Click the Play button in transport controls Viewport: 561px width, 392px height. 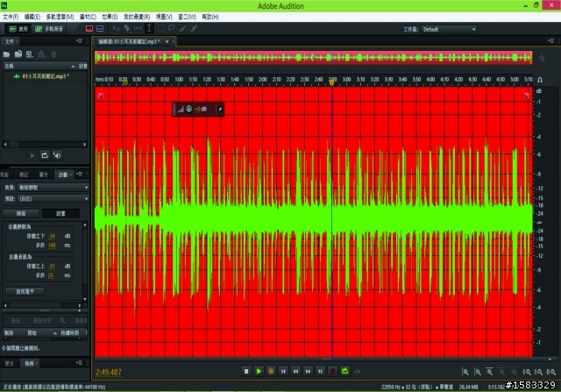(x=259, y=372)
